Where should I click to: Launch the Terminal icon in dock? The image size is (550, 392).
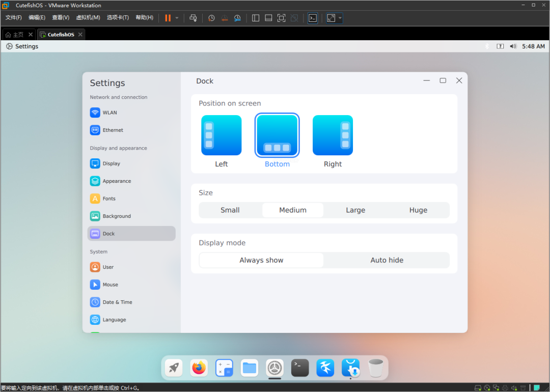tap(300, 367)
